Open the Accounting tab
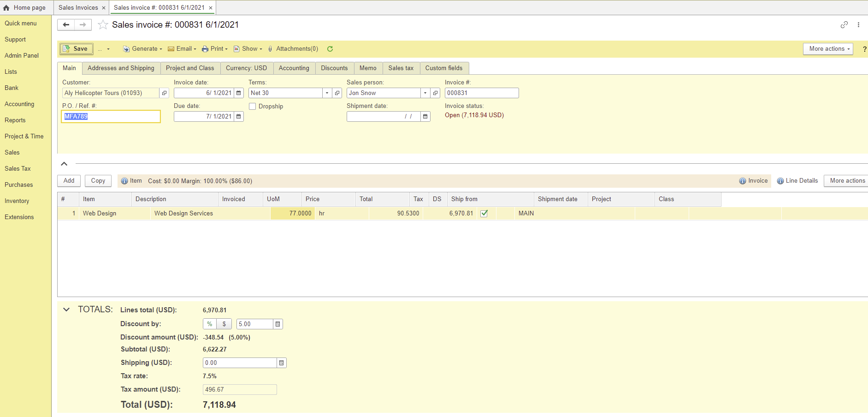Screen dimensions: 868x417 (x=294, y=68)
